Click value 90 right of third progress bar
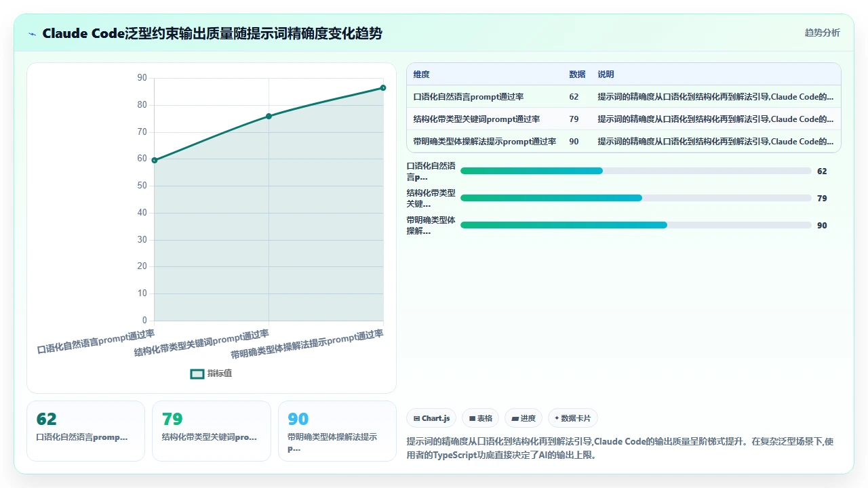Viewport: 868px width, 488px height. [x=822, y=226]
